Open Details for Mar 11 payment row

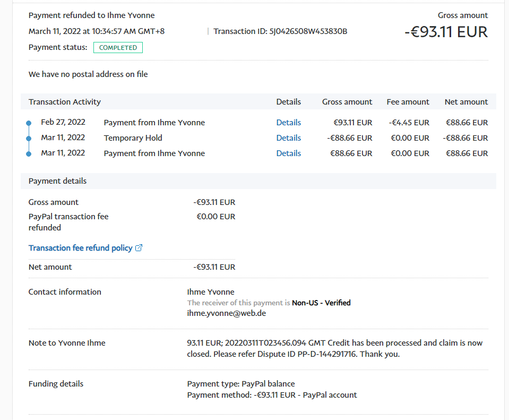tap(288, 153)
